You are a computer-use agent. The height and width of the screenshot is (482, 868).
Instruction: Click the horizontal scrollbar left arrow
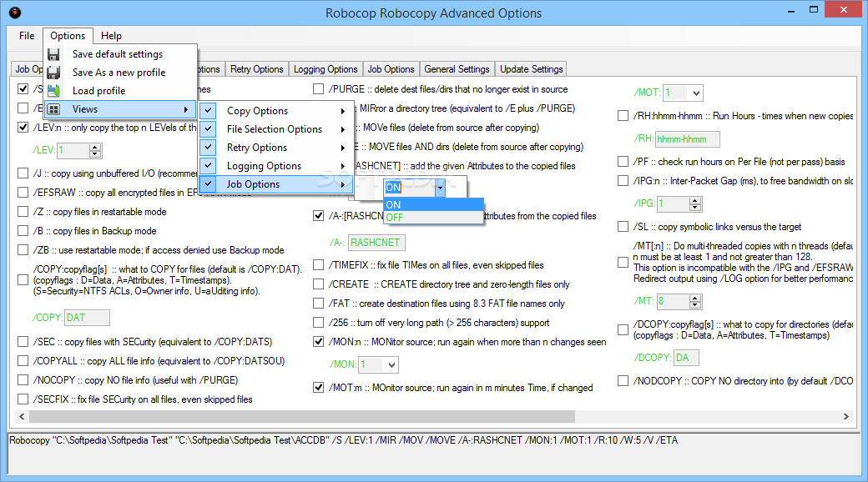23,416
